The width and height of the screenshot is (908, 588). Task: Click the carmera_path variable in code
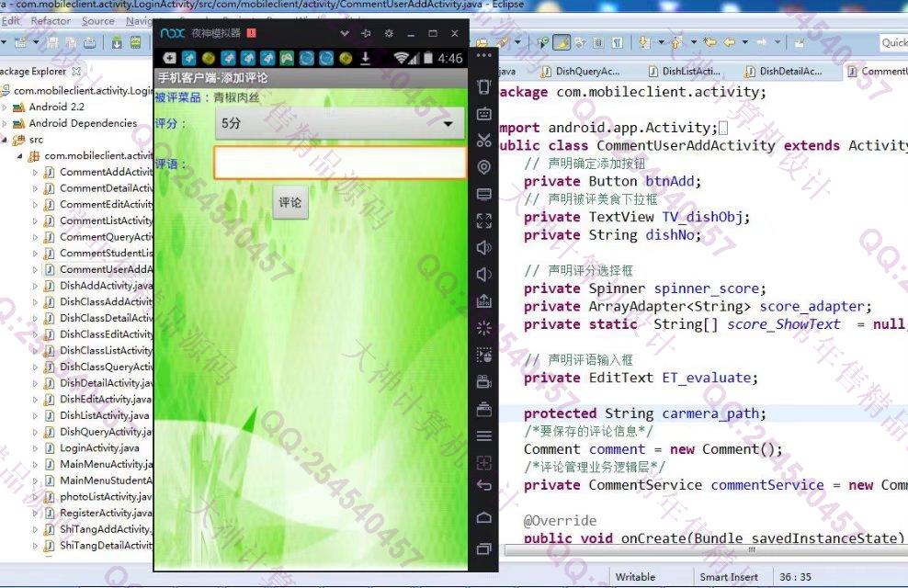coord(710,413)
